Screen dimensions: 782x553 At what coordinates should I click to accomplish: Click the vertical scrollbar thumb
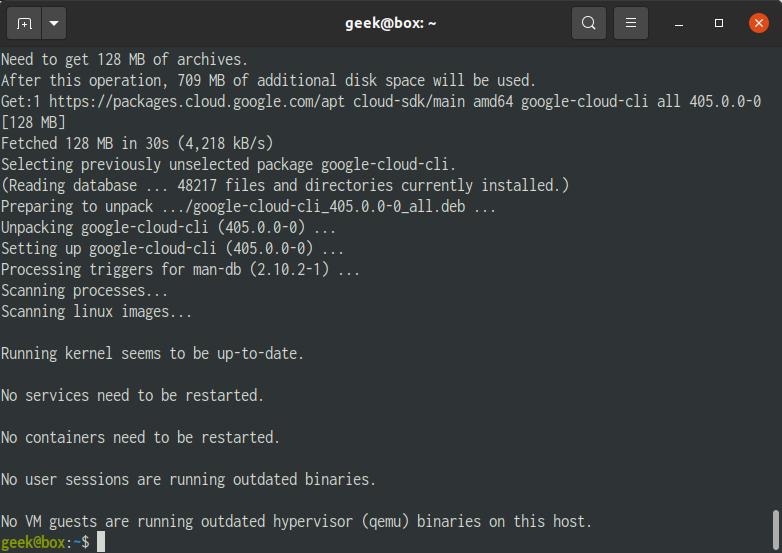(776, 530)
